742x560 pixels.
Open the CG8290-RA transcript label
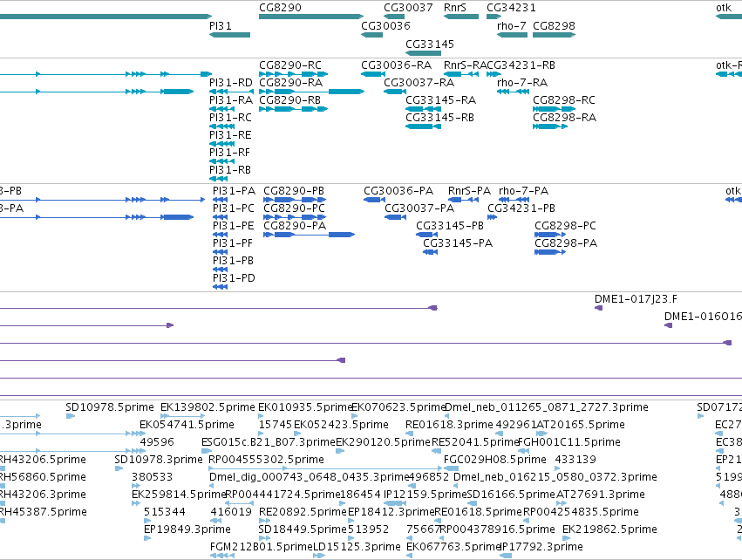pyautogui.click(x=290, y=82)
